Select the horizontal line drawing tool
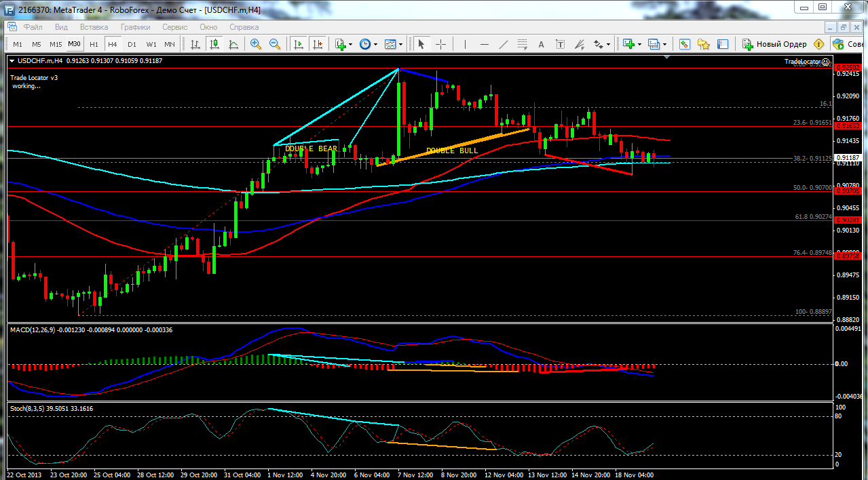The image size is (868, 480). 484,44
